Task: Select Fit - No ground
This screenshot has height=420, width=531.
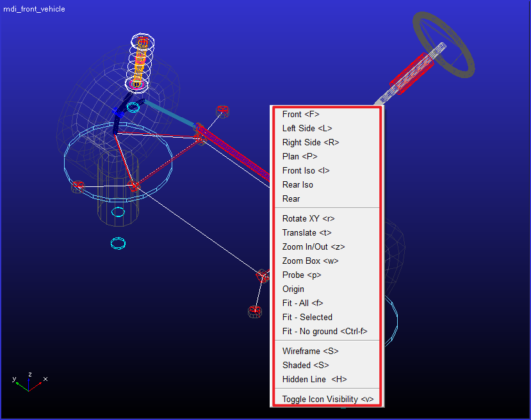Action: (x=327, y=332)
